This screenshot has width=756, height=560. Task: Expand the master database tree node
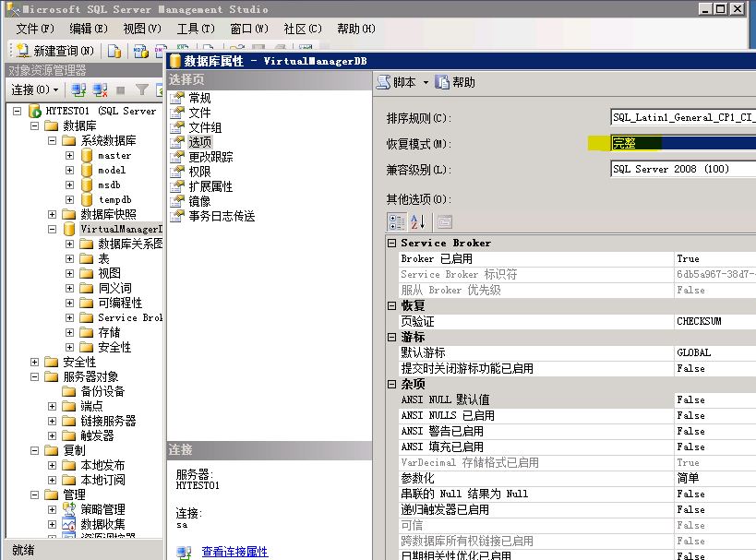(x=69, y=156)
